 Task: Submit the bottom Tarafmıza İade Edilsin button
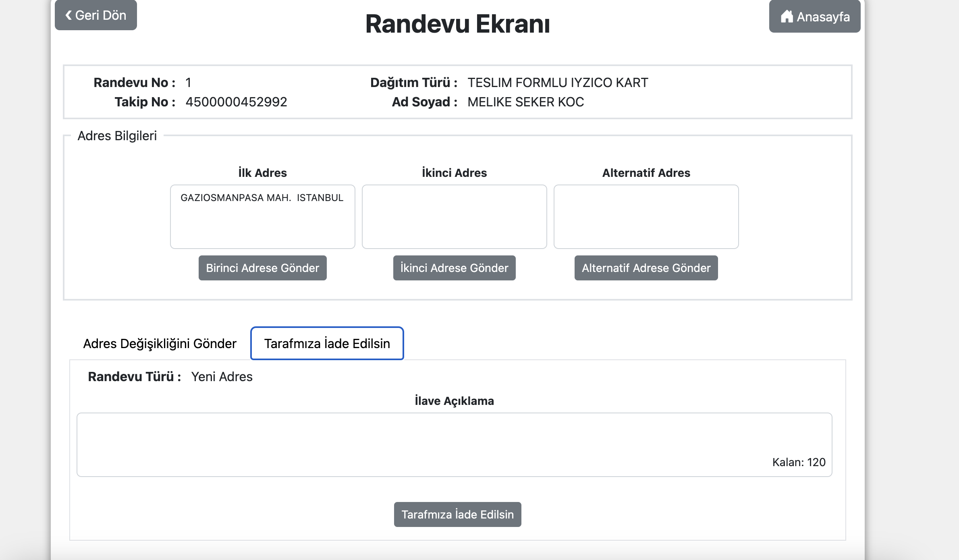[457, 514]
